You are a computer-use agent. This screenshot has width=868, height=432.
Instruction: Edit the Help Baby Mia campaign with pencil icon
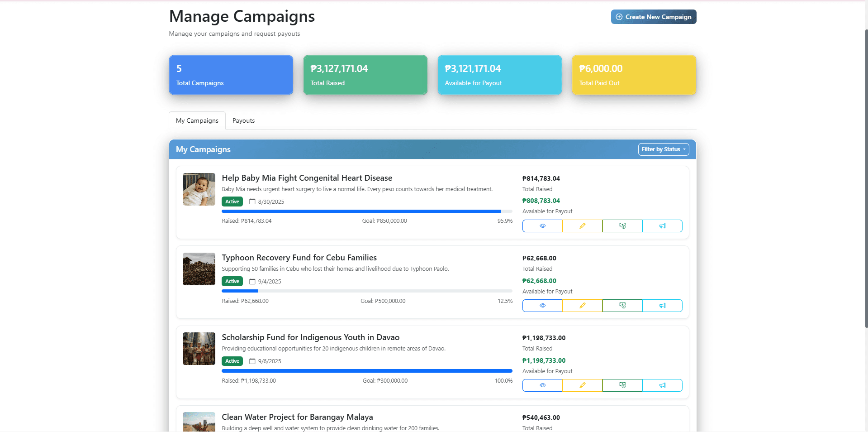pyautogui.click(x=583, y=226)
